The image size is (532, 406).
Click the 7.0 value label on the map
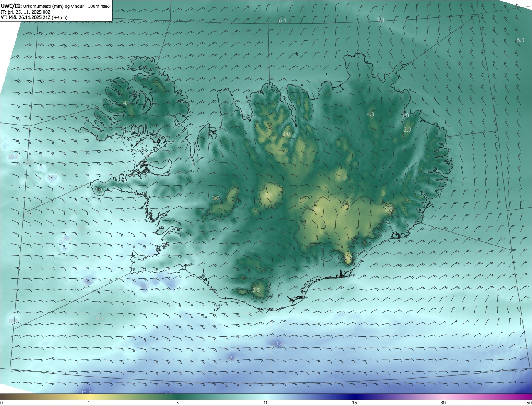[405, 115]
